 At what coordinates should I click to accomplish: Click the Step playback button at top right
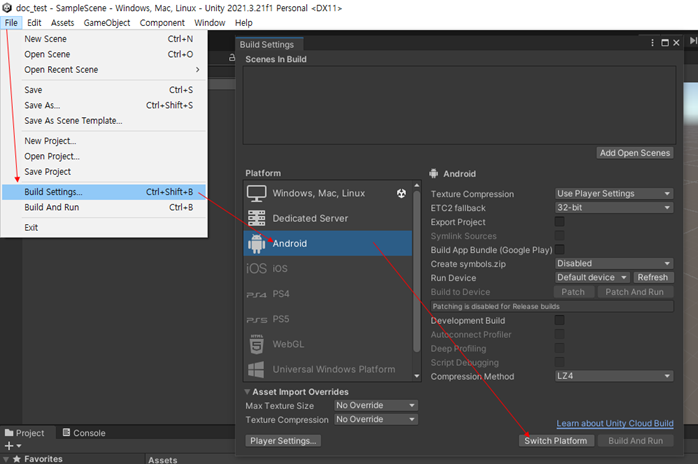point(693,41)
